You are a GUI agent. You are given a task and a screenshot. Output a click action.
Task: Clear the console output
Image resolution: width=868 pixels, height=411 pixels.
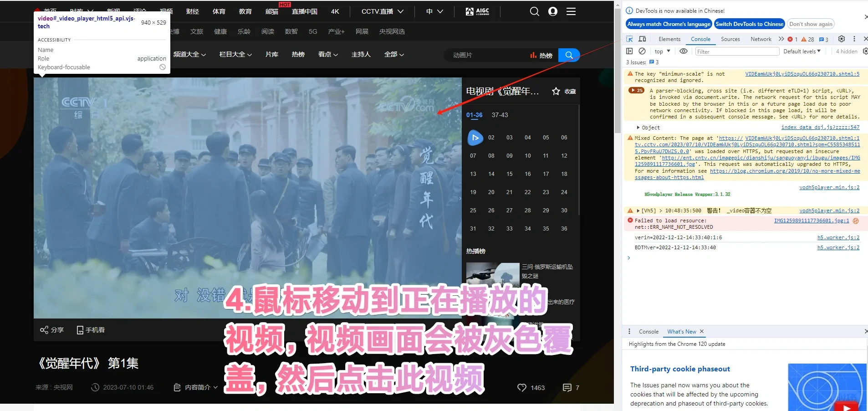click(x=642, y=51)
